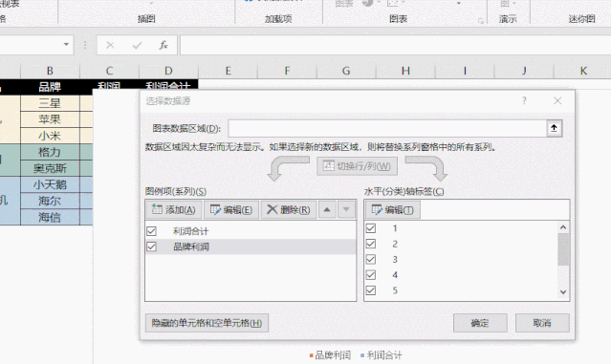This screenshot has width=611, height=364.
Task: Uncheck the 利润合计 series checkbox
Action: point(152,231)
